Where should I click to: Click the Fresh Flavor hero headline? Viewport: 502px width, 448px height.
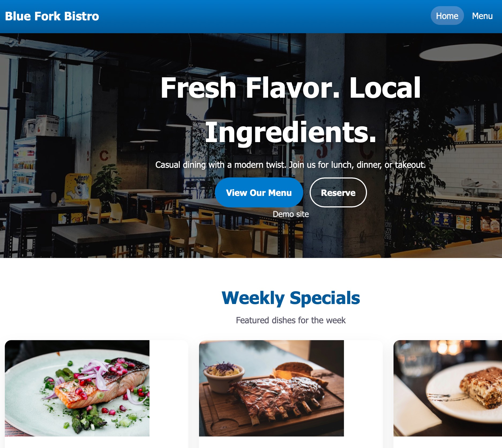[291, 110]
